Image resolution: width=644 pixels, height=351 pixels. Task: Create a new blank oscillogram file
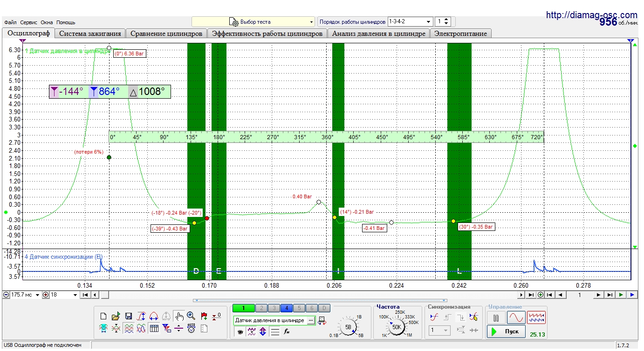click(104, 317)
